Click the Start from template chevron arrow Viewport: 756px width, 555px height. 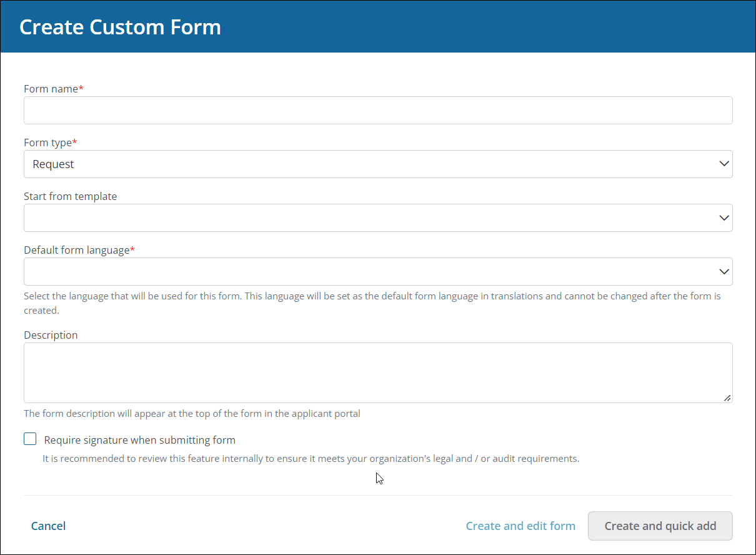[x=724, y=218]
